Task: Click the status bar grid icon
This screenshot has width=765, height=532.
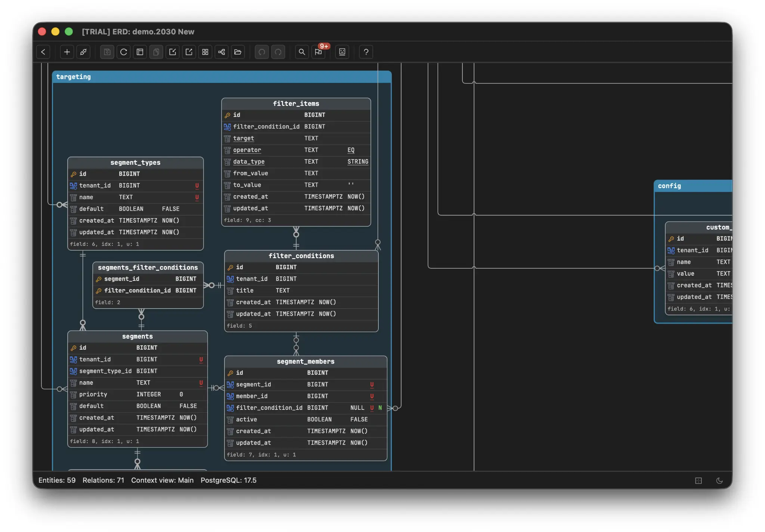Action: 699,480
